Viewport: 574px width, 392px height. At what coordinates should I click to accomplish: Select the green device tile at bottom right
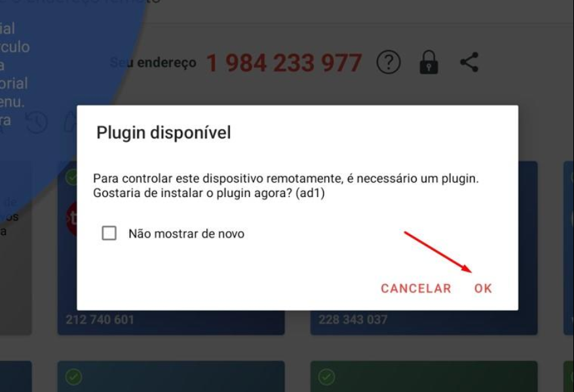[424, 377]
